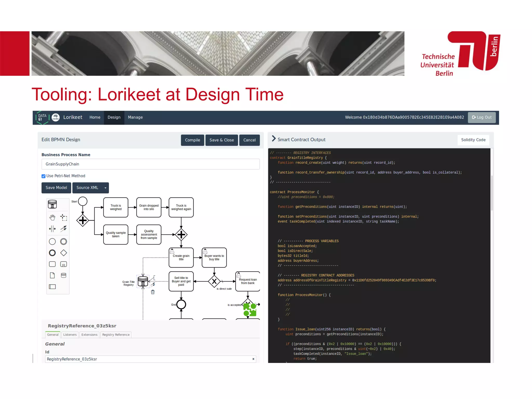Select the global connect arrows tool

click(x=64, y=229)
